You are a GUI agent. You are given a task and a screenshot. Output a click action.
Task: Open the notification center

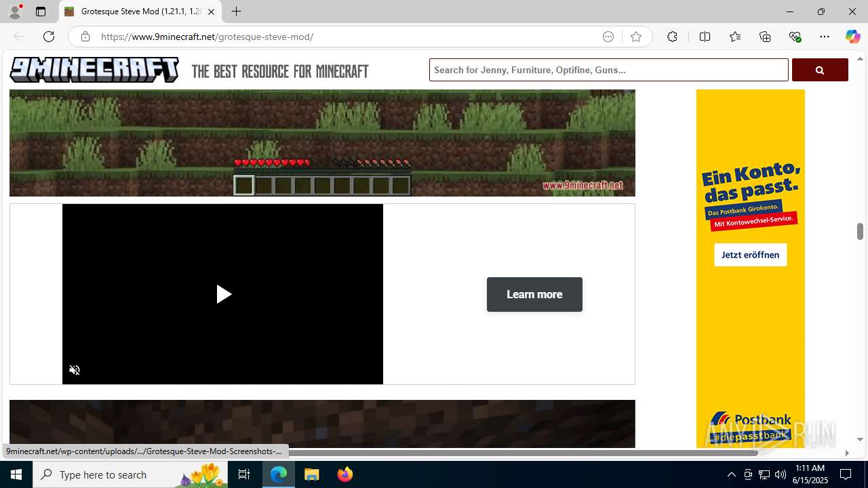click(846, 474)
